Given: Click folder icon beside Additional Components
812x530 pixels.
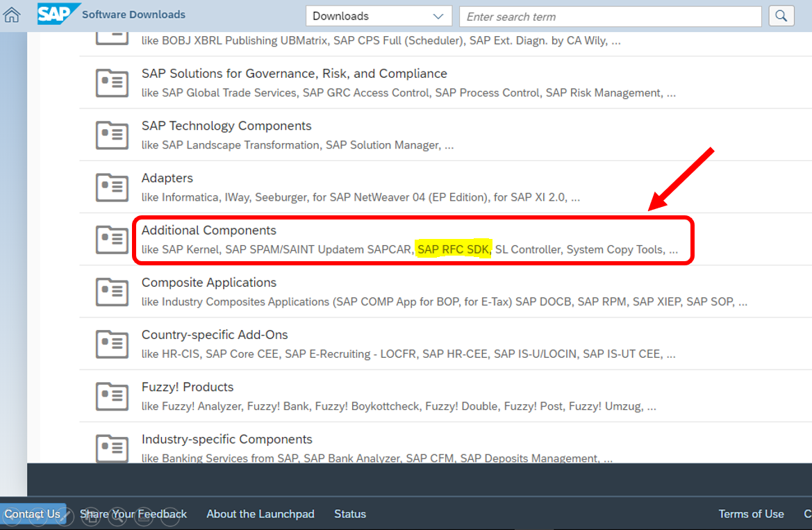Looking at the screenshot, I should pos(112,240).
